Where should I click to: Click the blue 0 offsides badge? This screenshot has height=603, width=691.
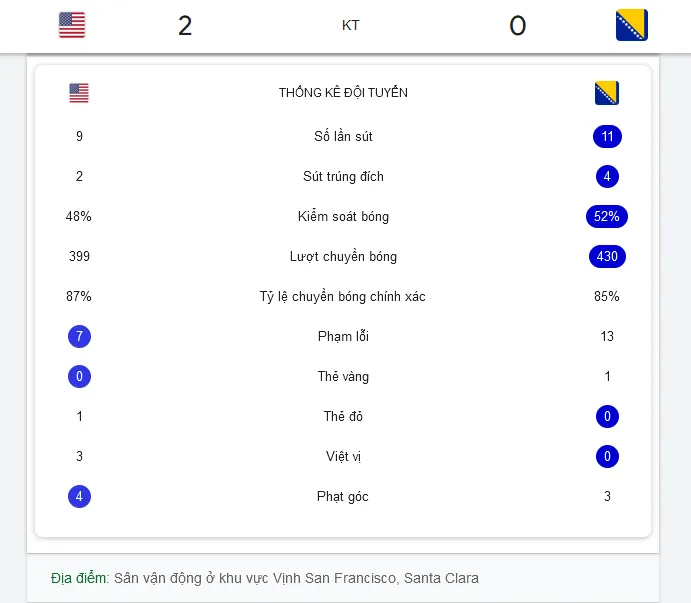(x=607, y=457)
